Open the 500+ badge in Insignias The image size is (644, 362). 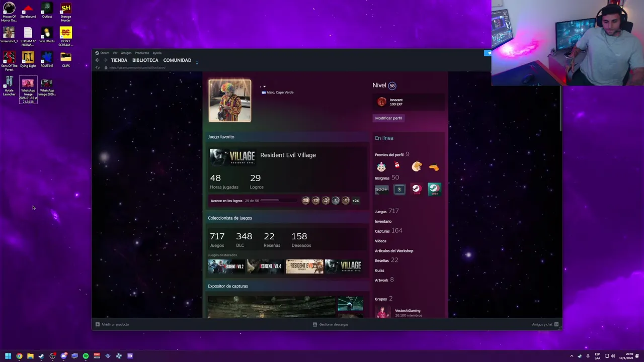coord(381,190)
